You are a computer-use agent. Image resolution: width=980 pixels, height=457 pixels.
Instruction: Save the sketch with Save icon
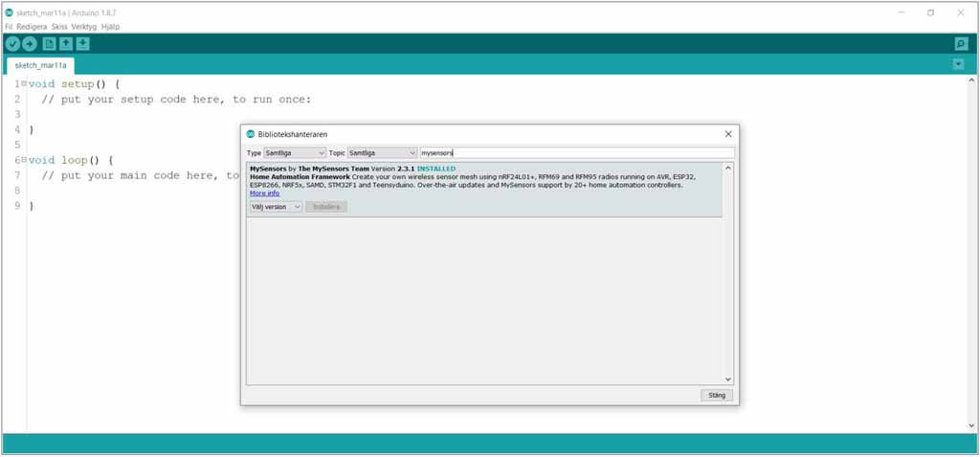(82, 44)
